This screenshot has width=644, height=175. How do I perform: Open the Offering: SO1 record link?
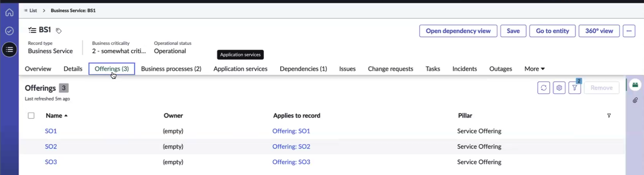tap(291, 131)
